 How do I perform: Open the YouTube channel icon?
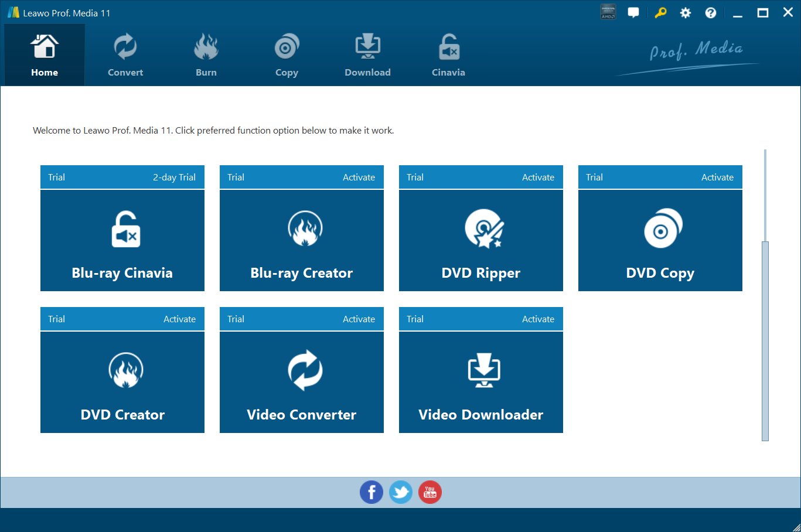pos(430,492)
